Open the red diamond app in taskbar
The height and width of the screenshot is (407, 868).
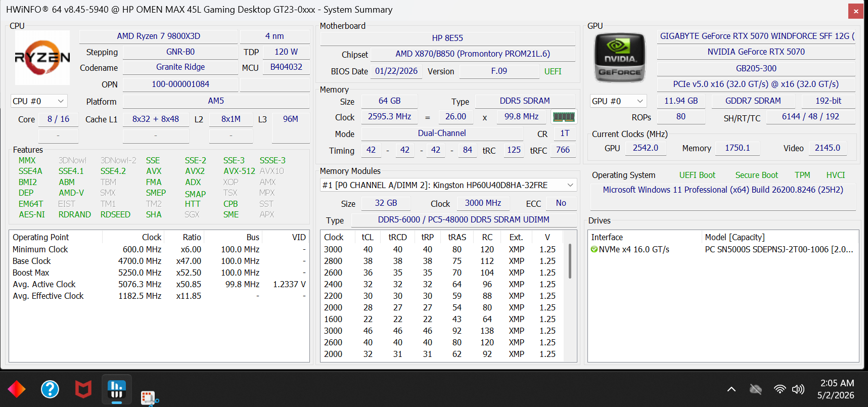point(17,389)
